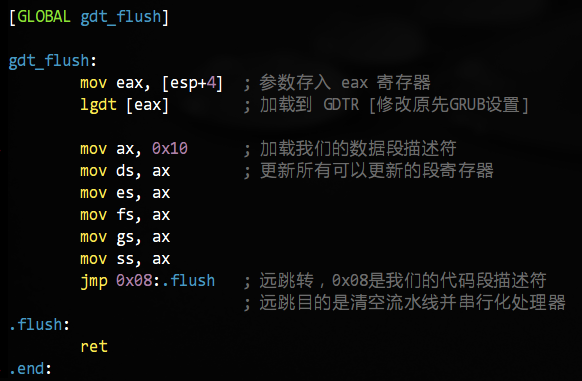
Task: Place cursor on mov ds, ax line
Action: tap(125, 171)
